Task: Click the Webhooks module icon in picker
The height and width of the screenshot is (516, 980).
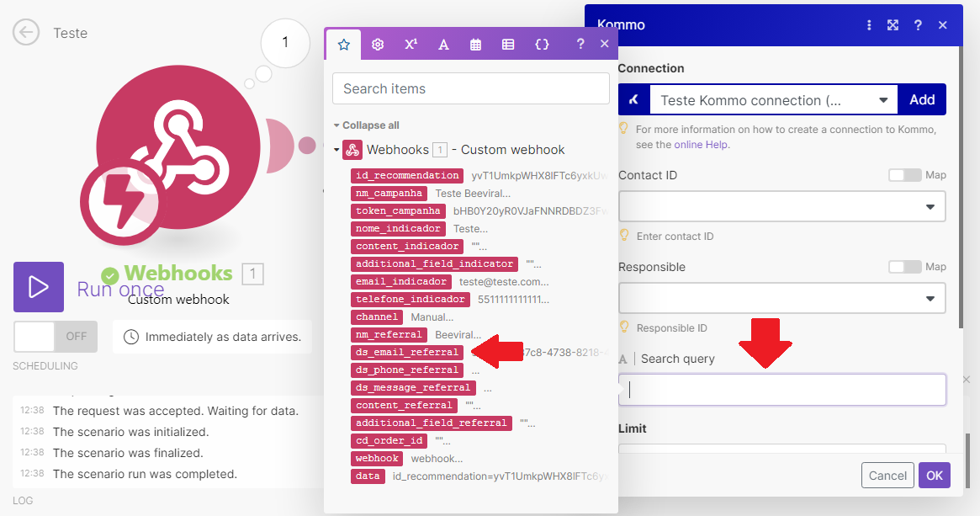Action: click(x=352, y=150)
